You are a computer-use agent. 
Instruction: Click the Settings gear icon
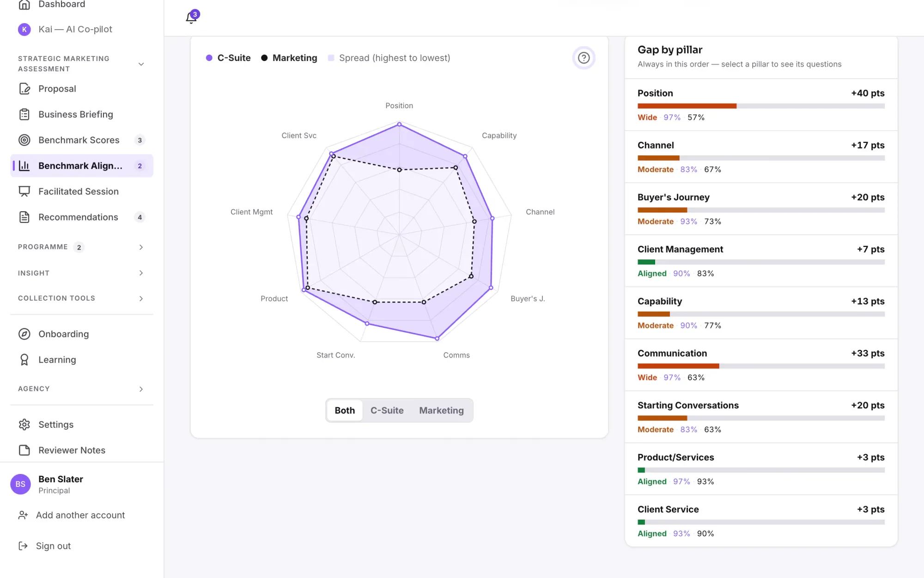pos(24,424)
